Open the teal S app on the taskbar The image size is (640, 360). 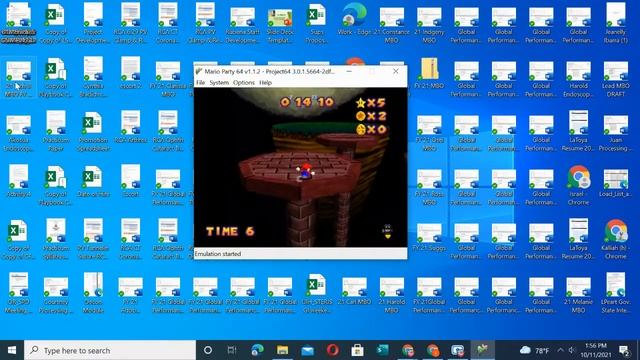(x=382, y=350)
